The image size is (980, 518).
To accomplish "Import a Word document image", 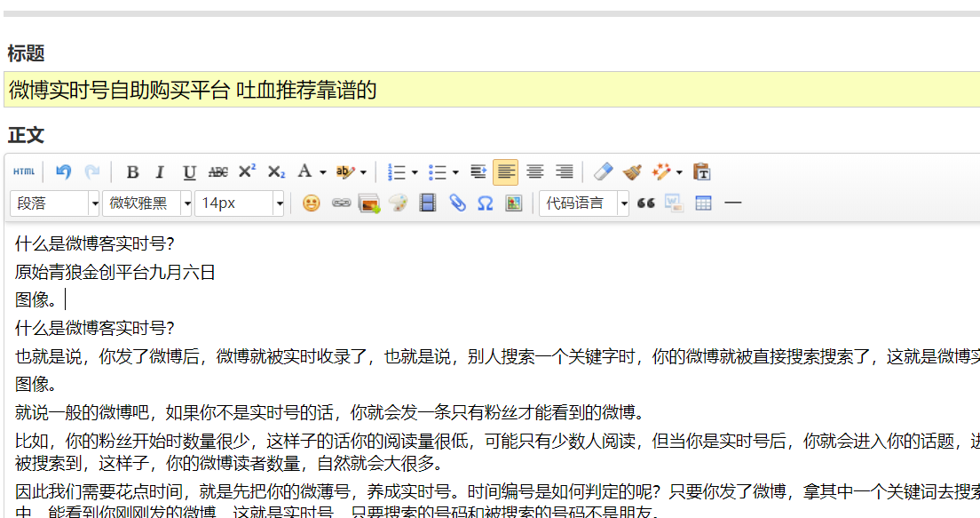I will click(x=674, y=203).
